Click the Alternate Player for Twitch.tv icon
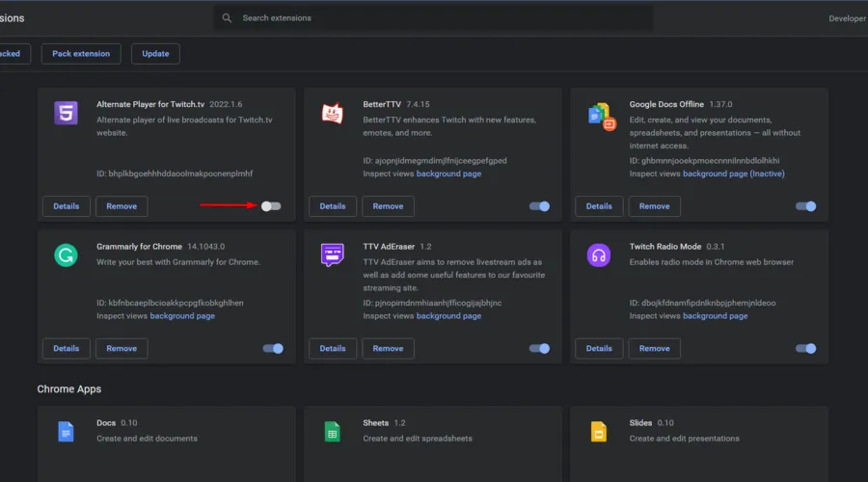 pos(66,113)
